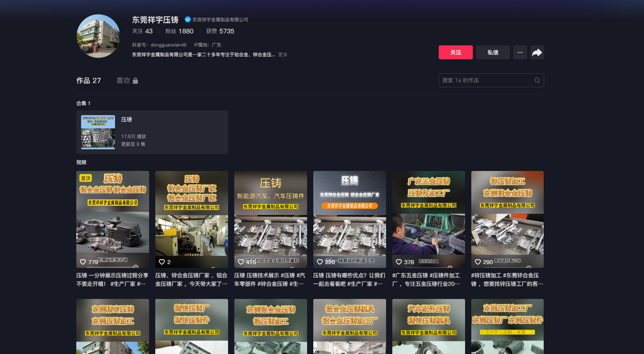Click the 粉丝 1880 followers count
The width and height of the screenshot is (644, 354).
click(179, 31)
